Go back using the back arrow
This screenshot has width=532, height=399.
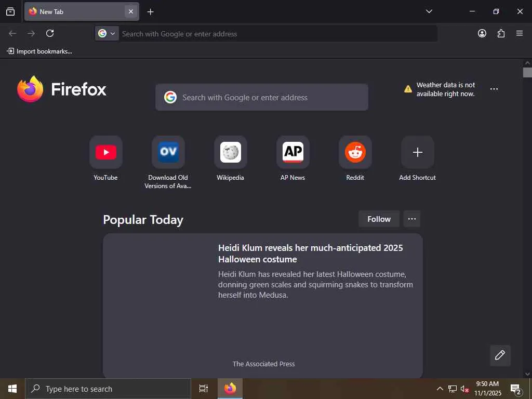(12, 33)
